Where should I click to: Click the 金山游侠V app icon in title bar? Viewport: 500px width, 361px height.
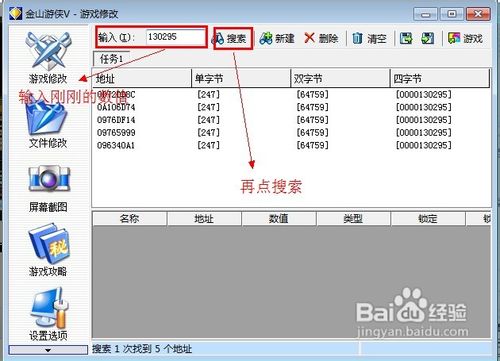(x=15, y=14)
